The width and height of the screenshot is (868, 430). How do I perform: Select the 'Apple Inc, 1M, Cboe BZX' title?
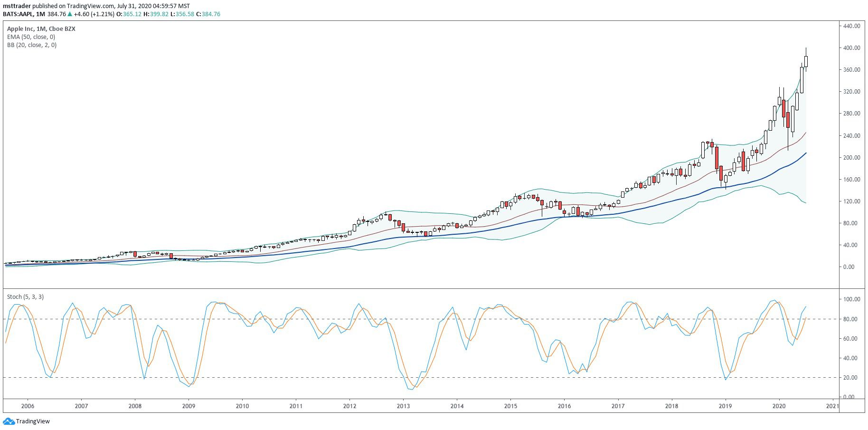(41, 29)
